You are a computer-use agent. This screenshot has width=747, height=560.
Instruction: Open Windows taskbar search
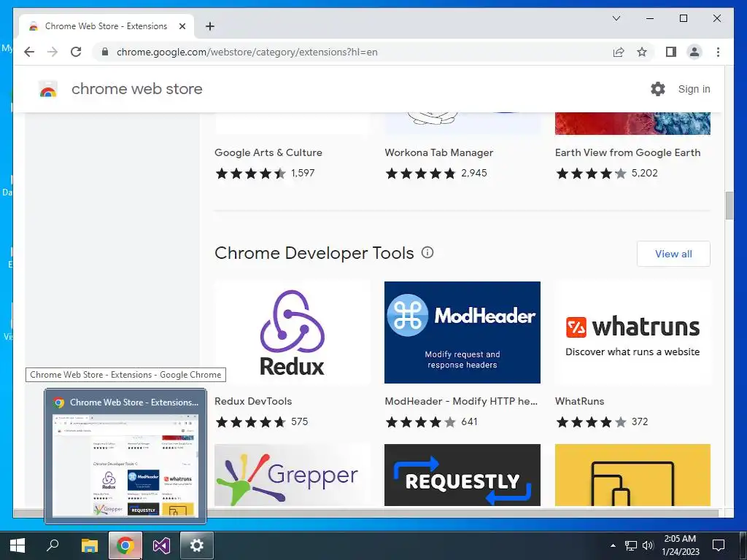(53, 545)
